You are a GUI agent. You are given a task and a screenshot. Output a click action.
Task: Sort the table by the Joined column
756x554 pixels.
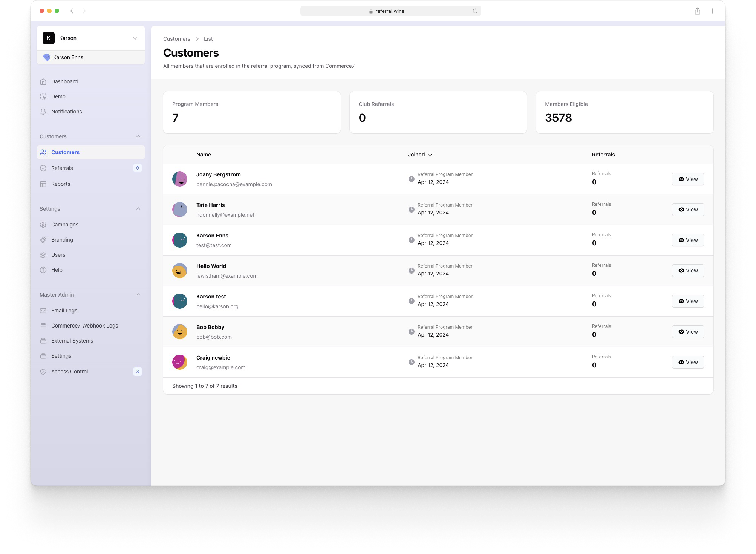pos(419,155)
